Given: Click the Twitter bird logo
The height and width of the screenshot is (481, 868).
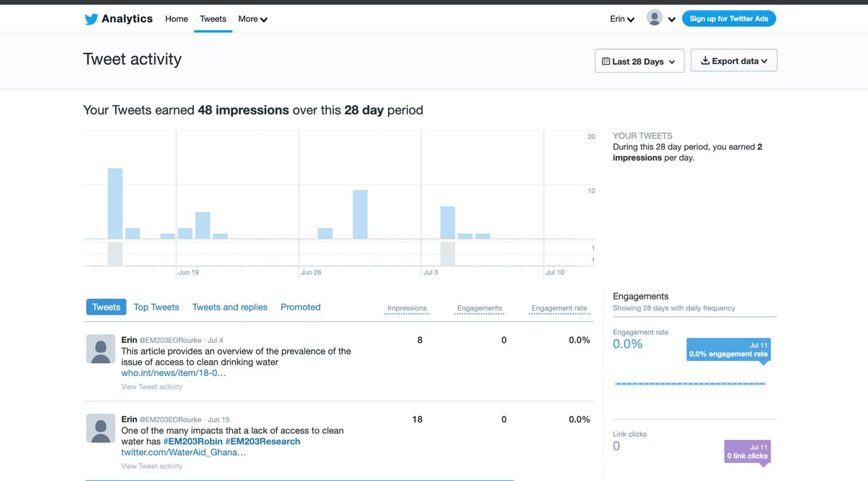Looking at the screenshot, I should click(91, 19).
